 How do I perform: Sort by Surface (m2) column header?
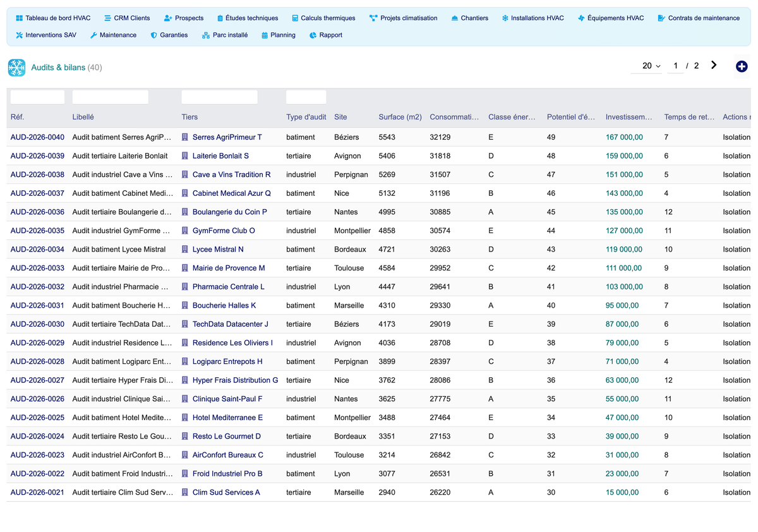click(400, 117)
